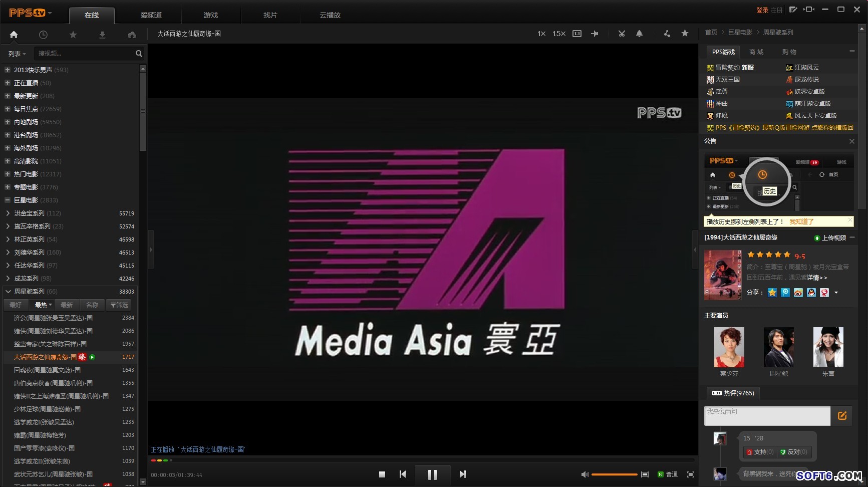Pause the playing video

point(432,474)
